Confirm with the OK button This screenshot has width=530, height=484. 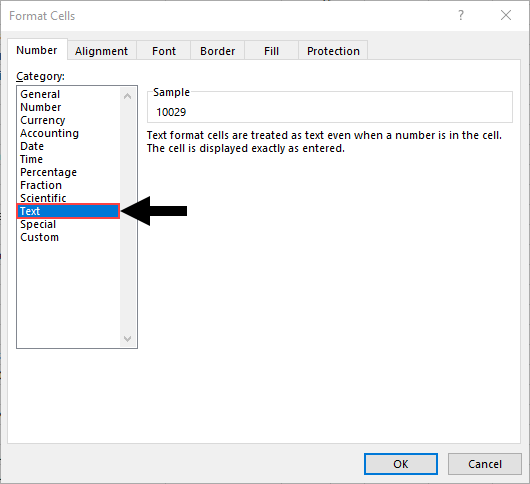coord(401,464)
